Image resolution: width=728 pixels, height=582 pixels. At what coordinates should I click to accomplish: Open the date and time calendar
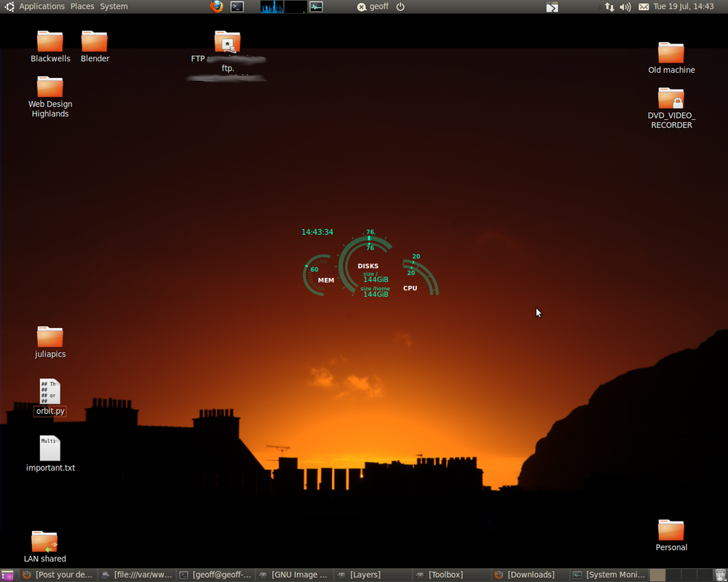click(684, 7)
